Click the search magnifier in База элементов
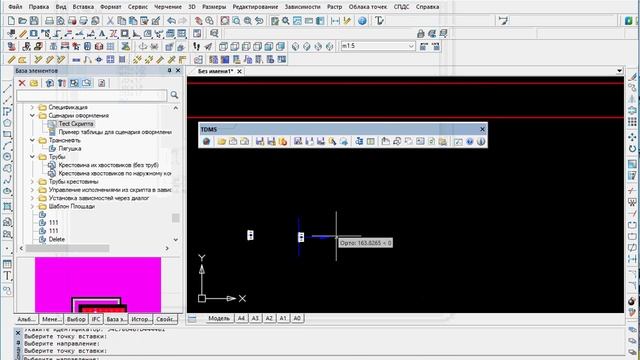 pyautogui.click(x=174, y=95)
